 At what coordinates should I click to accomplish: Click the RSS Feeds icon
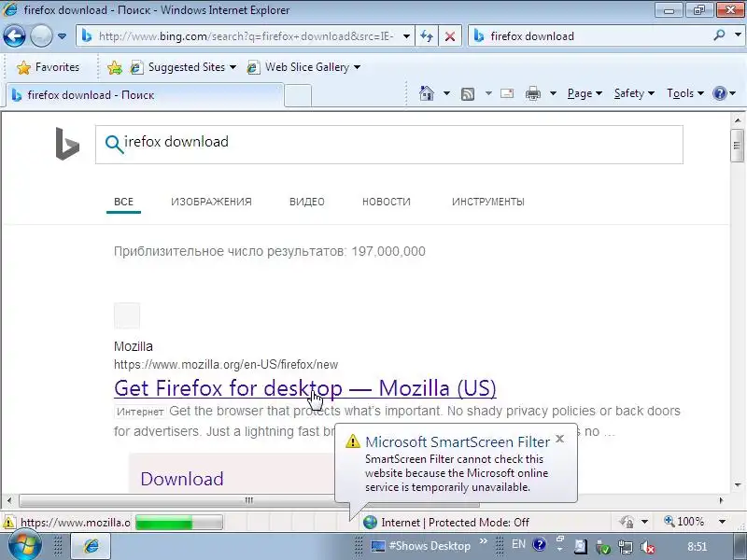(468, 94)
